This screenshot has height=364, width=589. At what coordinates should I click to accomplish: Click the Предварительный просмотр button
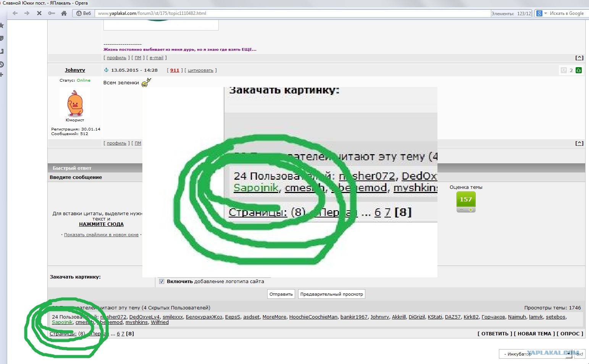point(332,294)
